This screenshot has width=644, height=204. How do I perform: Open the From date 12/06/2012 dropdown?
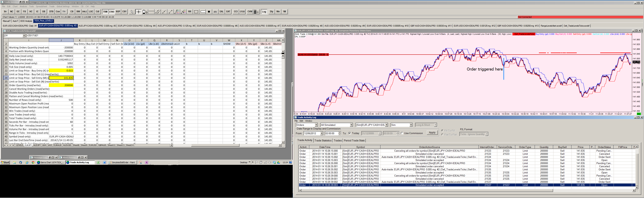tap(322, 133)
